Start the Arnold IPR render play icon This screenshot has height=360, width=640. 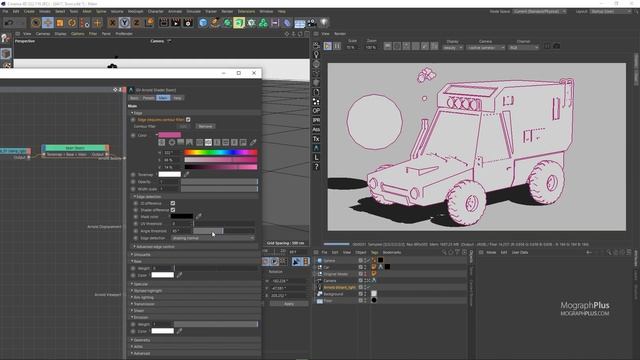pyautogui.click(x=328, y=46)
